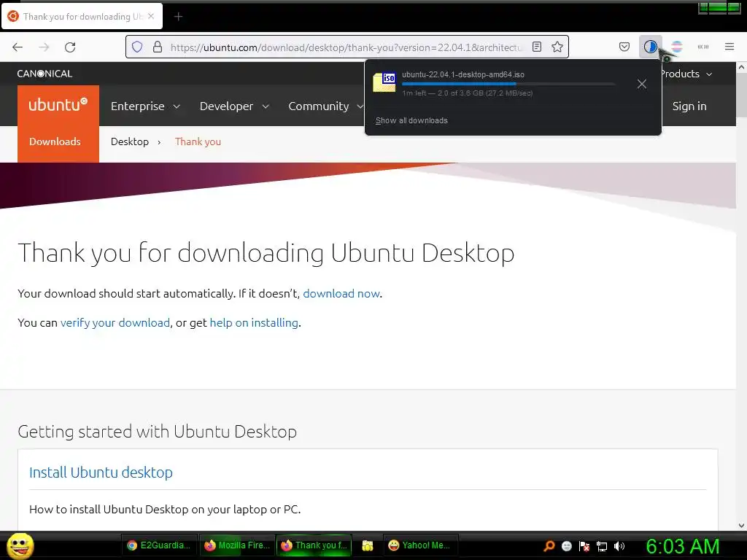
Task: Toggle reader view icon in address bar
Action: (x=536, y=47)
